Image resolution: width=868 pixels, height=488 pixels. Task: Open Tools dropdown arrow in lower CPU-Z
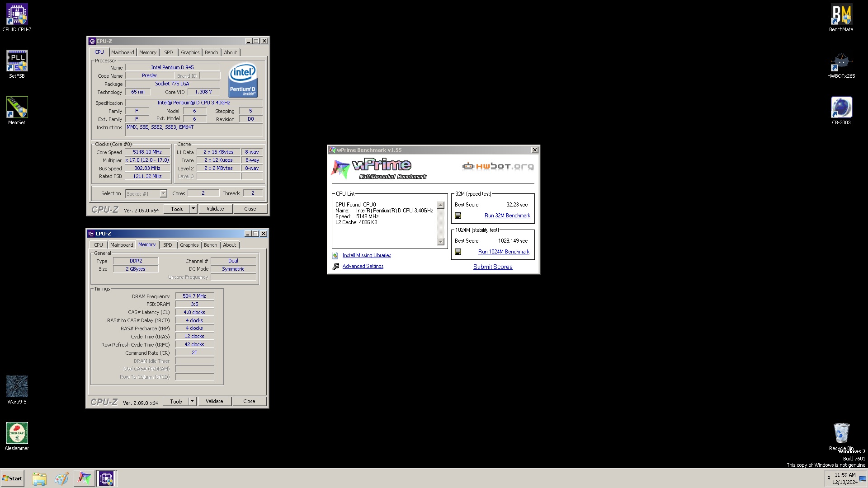192,401
